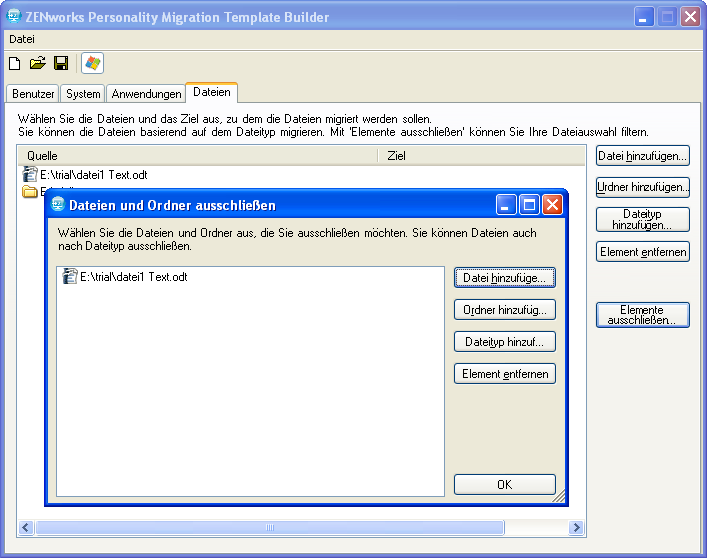Click the horizontal scrollbar right arrow

coord(576,527)
